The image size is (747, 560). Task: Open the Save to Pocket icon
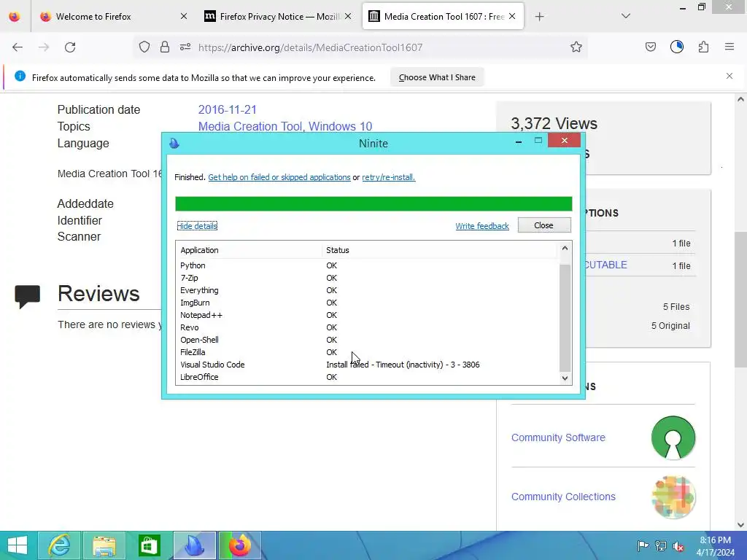pos(650,47)
